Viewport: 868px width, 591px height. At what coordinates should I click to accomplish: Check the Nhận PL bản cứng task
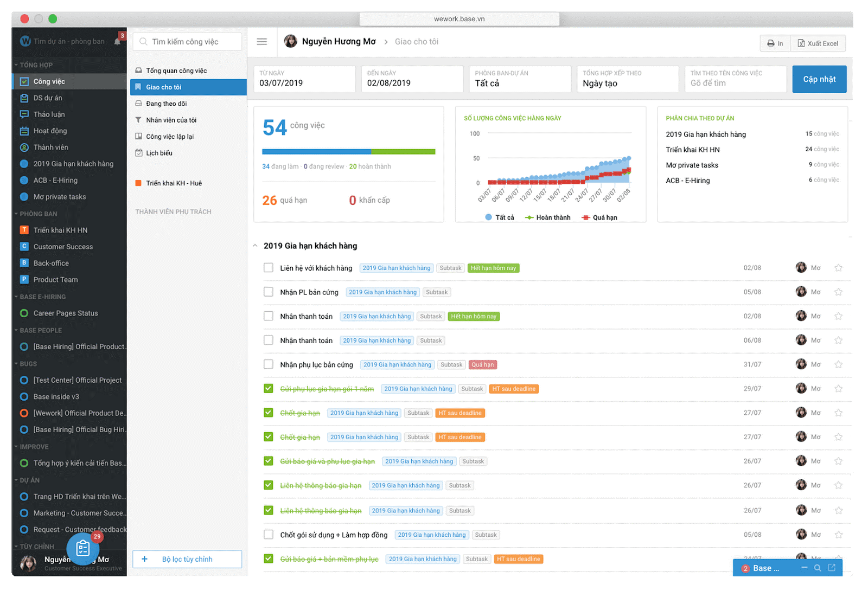pyautogui.click(x=269, y=292)
